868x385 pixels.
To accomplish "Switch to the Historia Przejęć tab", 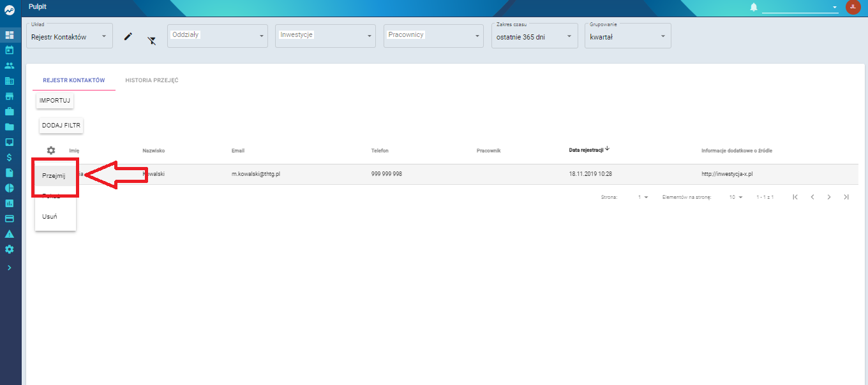I will 152,80.
